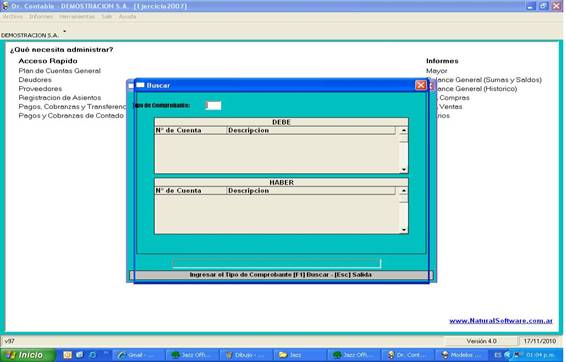Open the Mayor report link
Viewport: 566px width, 362px height.
[436, 71]
